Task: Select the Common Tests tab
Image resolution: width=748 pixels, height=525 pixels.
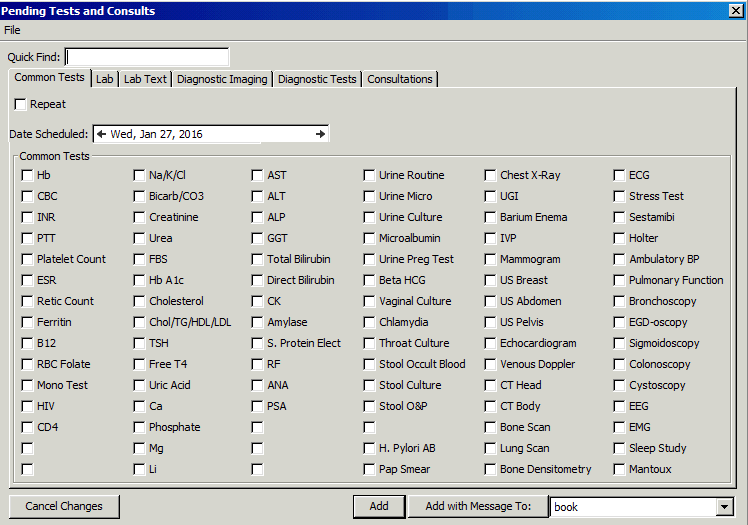Action: [x=49, y=77]
